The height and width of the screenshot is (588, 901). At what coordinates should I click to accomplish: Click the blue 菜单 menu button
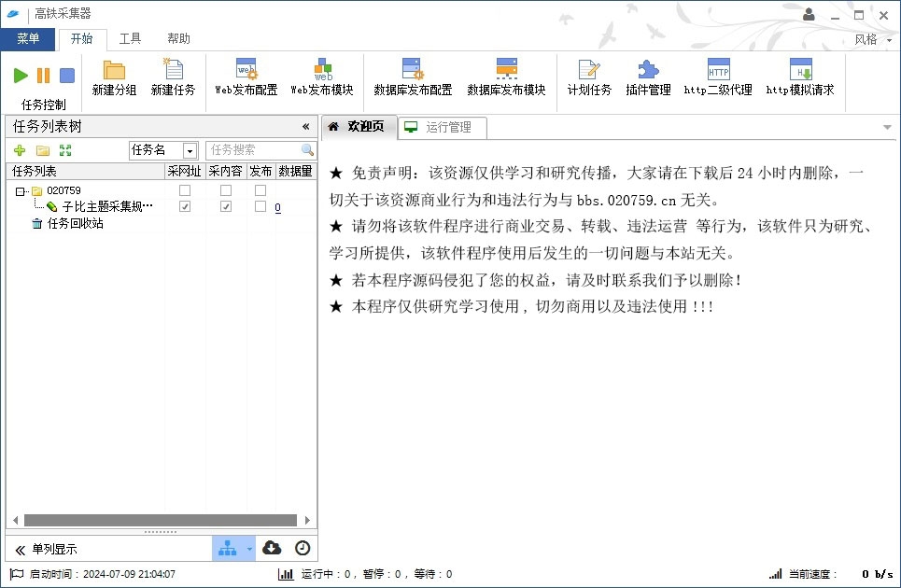(28, 39)
